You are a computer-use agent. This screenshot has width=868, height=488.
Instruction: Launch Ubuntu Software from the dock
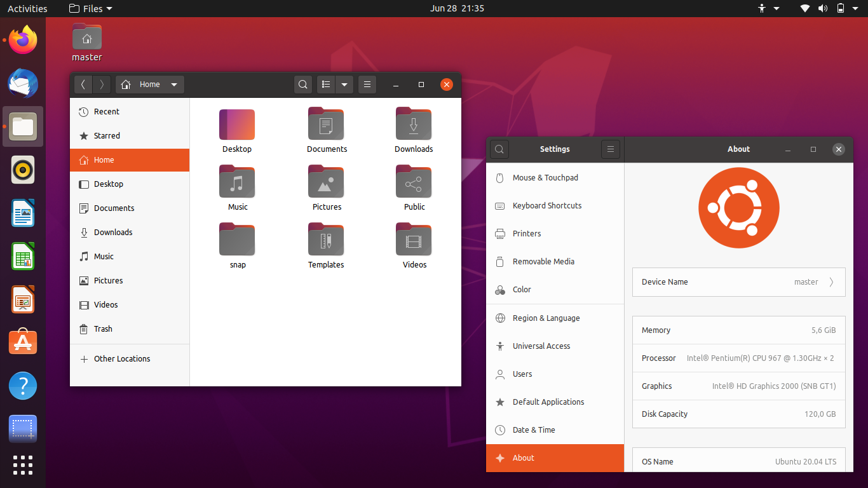pyautogui.click(x=23, y=342)
